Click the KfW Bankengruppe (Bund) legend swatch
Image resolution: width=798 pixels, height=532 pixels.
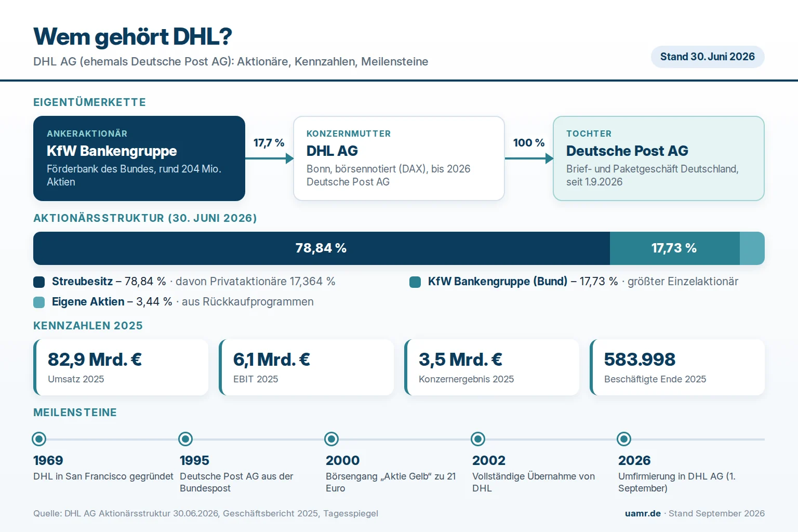tap(415, 282)
